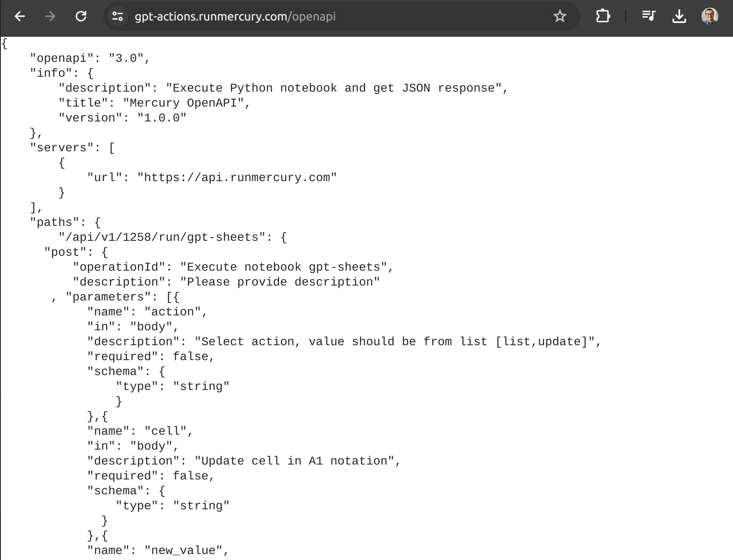Open site permissions icon in the address bar

pos(117,17)
